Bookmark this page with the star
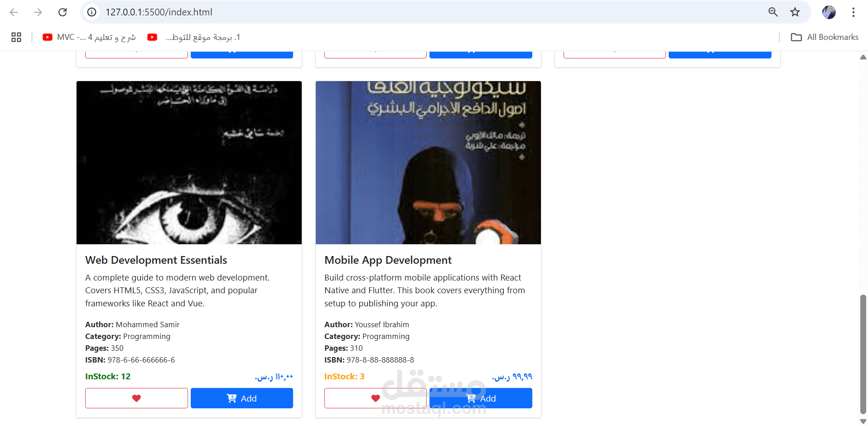Image resolution: width=868 pixels, height=426 pixels. tap(795, 12)
